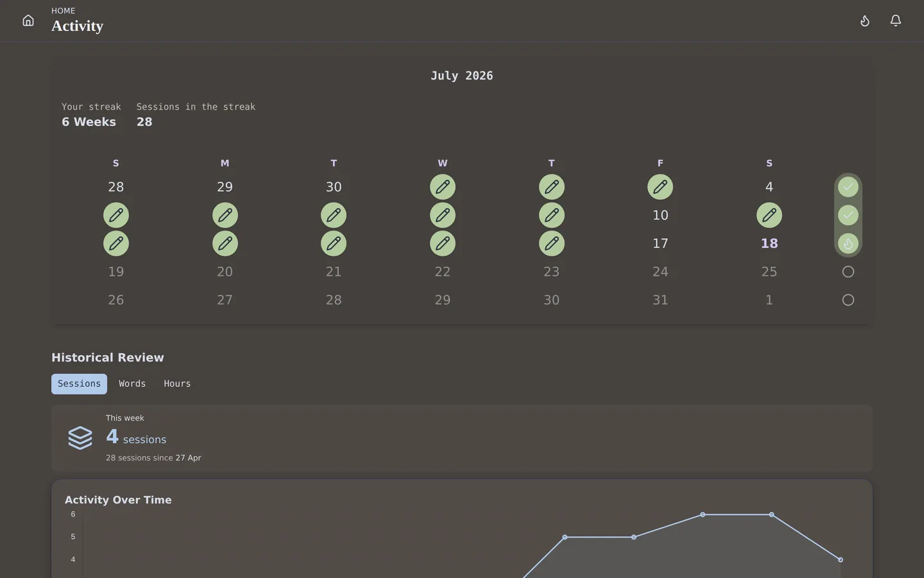Viewport: 924px width, 578px height.
Task: Click the Activity Over Time chart title
Action: coord(118,500)
